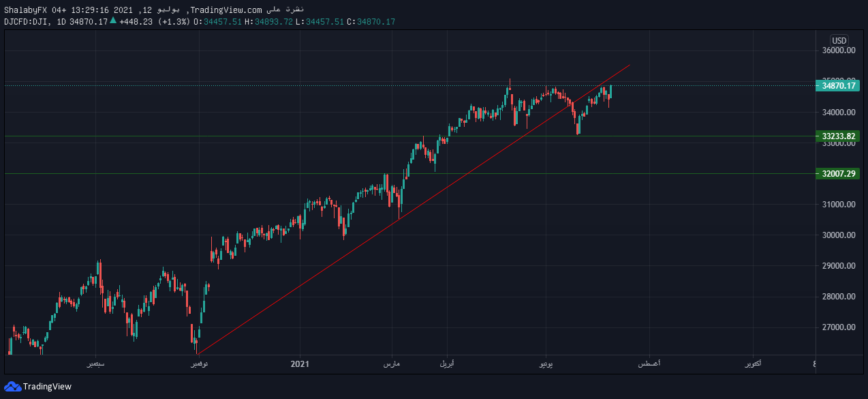Viewport: 868px width, 399px height.
Task: Click the يونيو month label on time axis
Action: (546, 364)
